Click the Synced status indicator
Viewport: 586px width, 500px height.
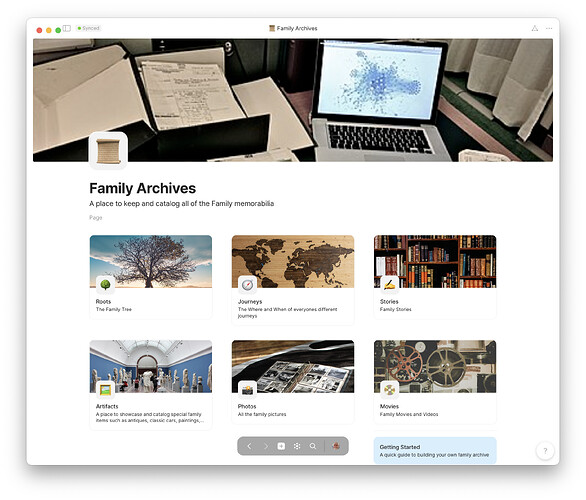point(89,28)
